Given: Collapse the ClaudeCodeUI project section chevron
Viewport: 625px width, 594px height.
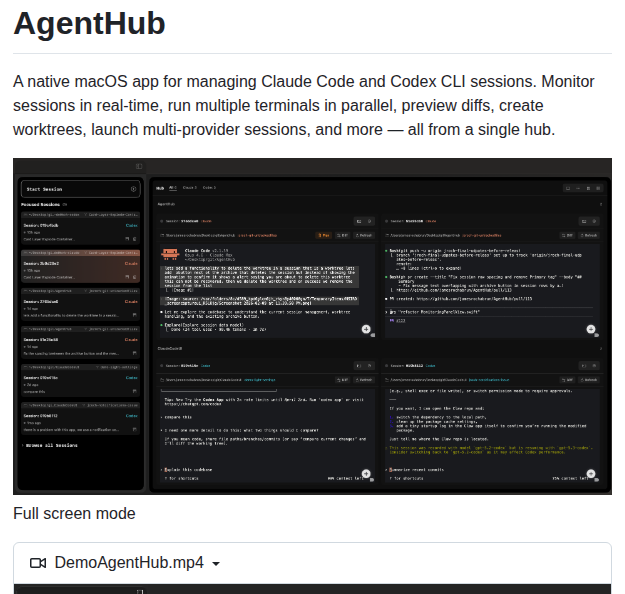Looking at the screenshot, I should coord(601,348).
